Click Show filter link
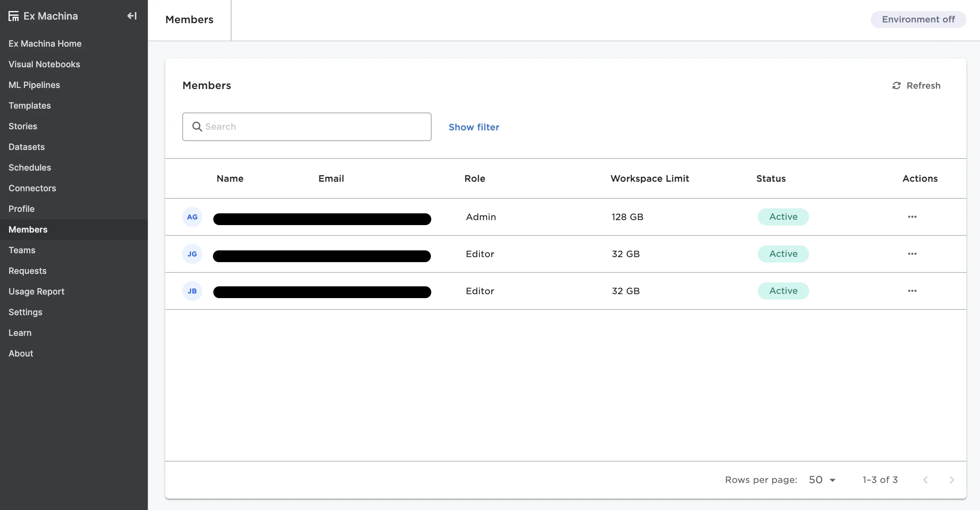This screenshot has height=510, width=980. point(474,127)
